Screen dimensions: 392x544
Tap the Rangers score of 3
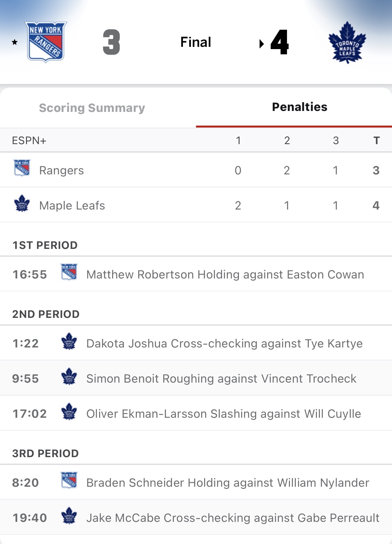[111, 42]
